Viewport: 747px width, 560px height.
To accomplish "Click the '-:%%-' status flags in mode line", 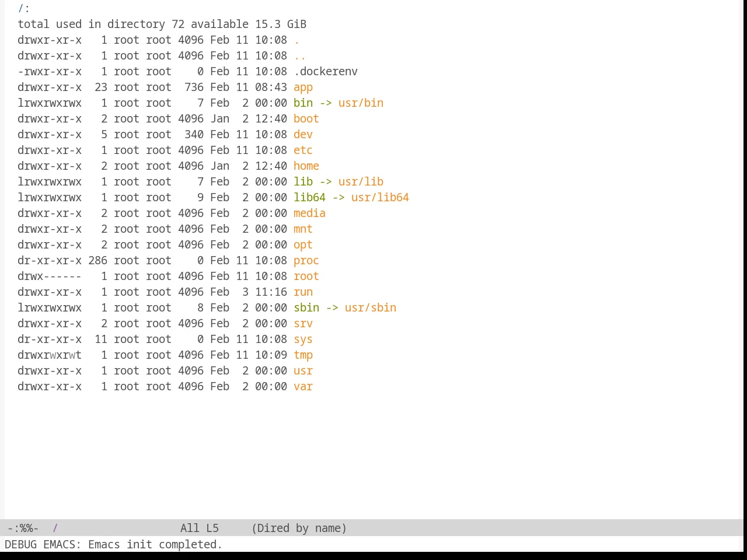I will [x=23, y=528].
